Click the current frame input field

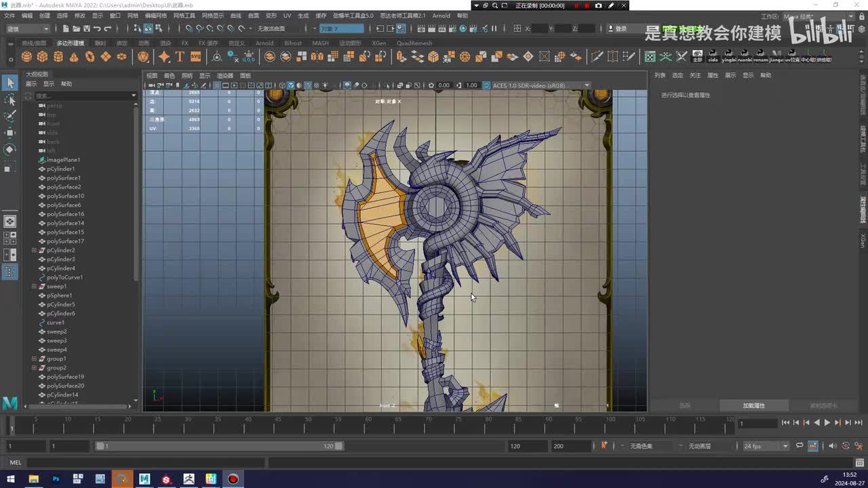(757, 423)
